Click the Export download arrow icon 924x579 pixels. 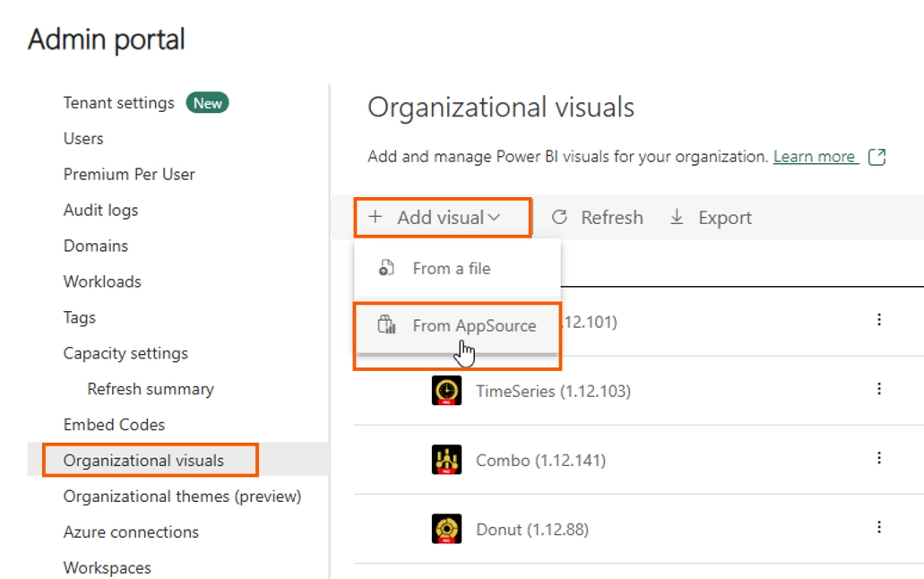(x=677, y=217)
